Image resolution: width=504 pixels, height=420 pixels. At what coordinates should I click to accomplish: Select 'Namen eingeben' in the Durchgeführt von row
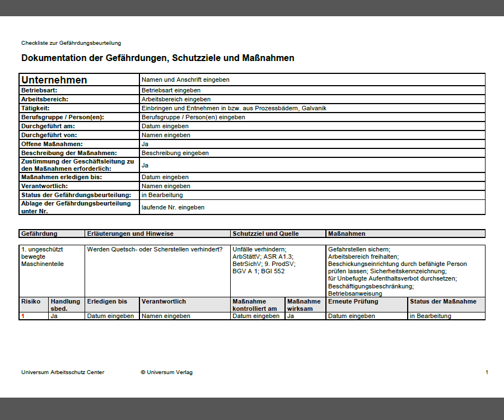point(166,136)
